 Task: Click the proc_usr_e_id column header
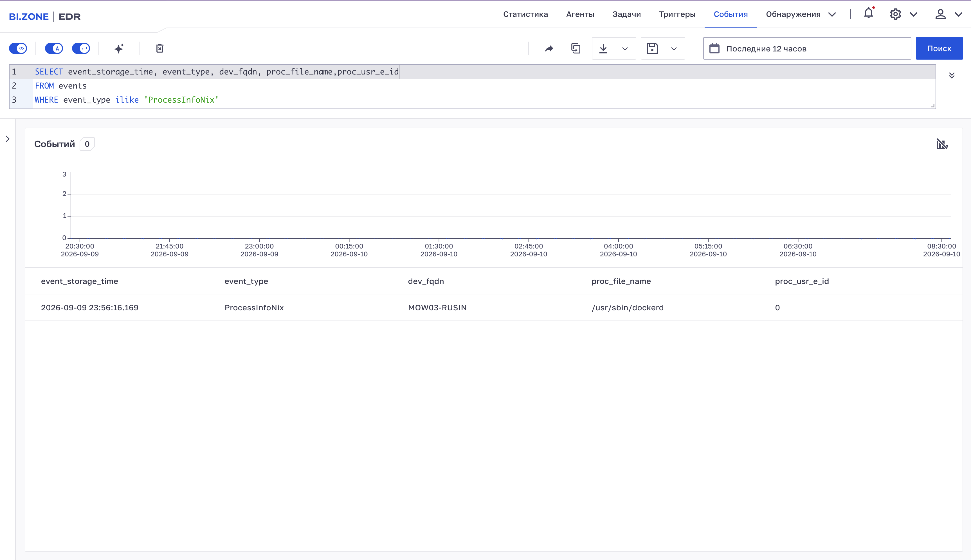[802, 281]
